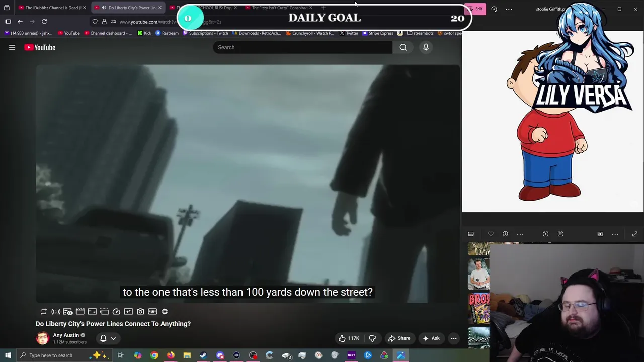Open File Explorer from the taskbar
Image resolution: width=644 pixels, height=362 pixels.
pos(187,355)
